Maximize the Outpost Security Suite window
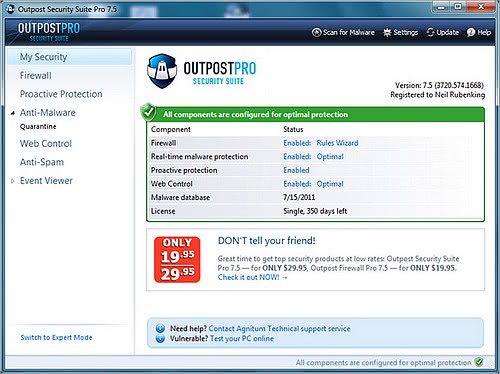The image size is (500, 374). (x=458, y=7)
